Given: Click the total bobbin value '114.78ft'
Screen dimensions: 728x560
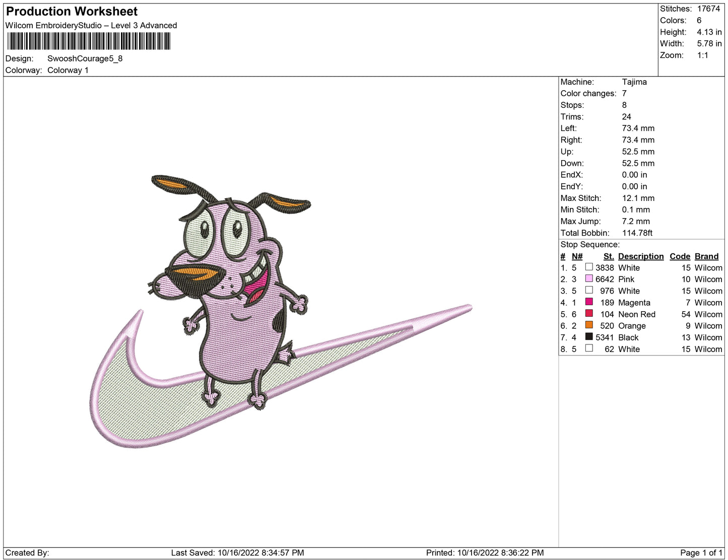Looking at the screenshot, I should [637, 233].
